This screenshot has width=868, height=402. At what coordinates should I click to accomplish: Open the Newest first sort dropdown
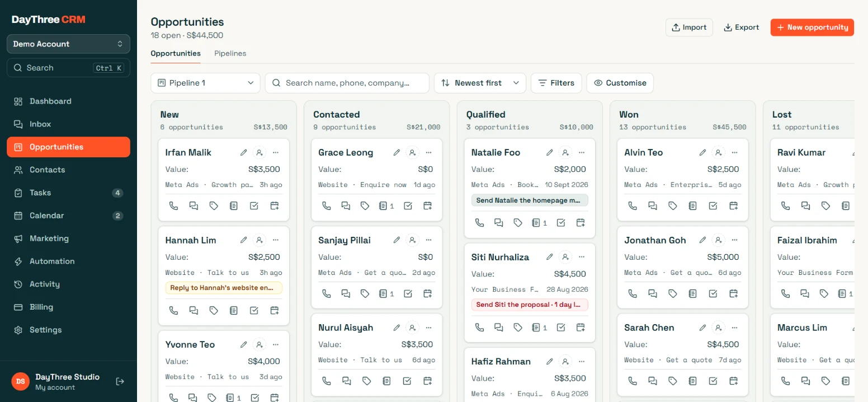click(x=480, y=83)
